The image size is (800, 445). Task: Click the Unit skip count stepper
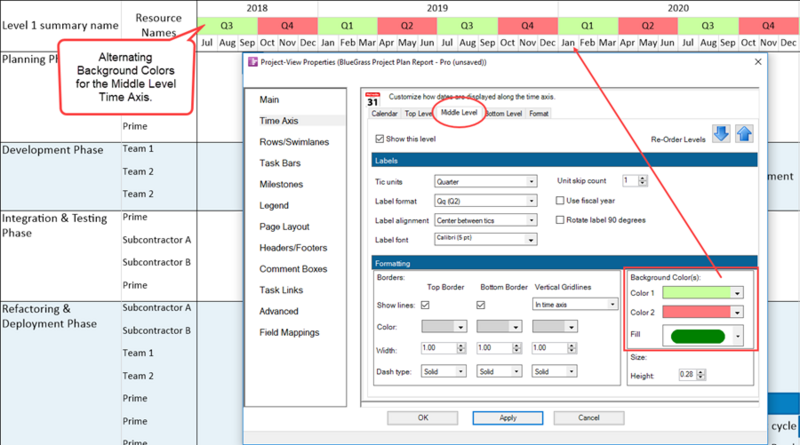coord(642,181)
